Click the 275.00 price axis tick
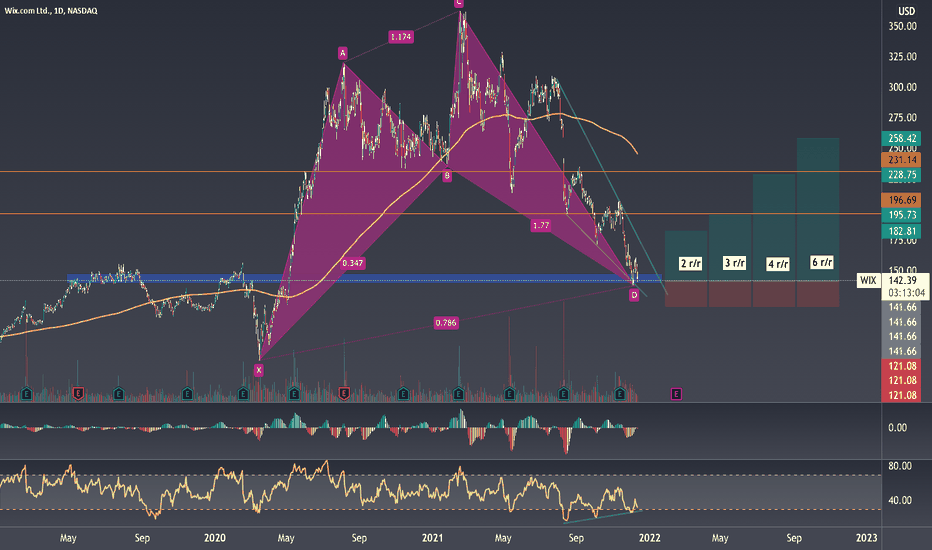The width and height of the screenshot is (932, 550). click(x=902, y=118)
